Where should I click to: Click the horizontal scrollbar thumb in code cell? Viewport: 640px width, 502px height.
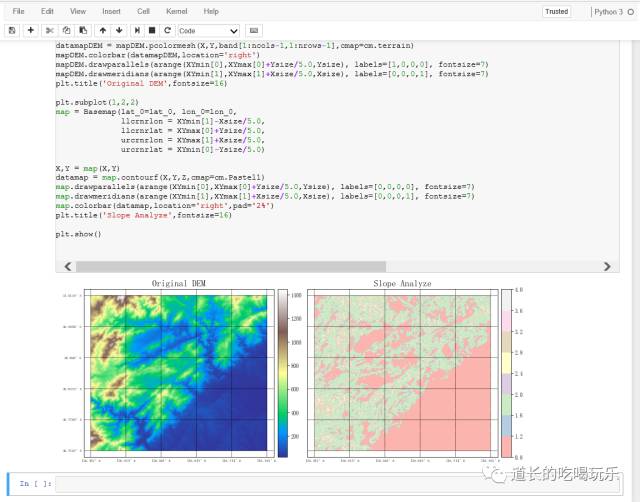coord(231,267)
